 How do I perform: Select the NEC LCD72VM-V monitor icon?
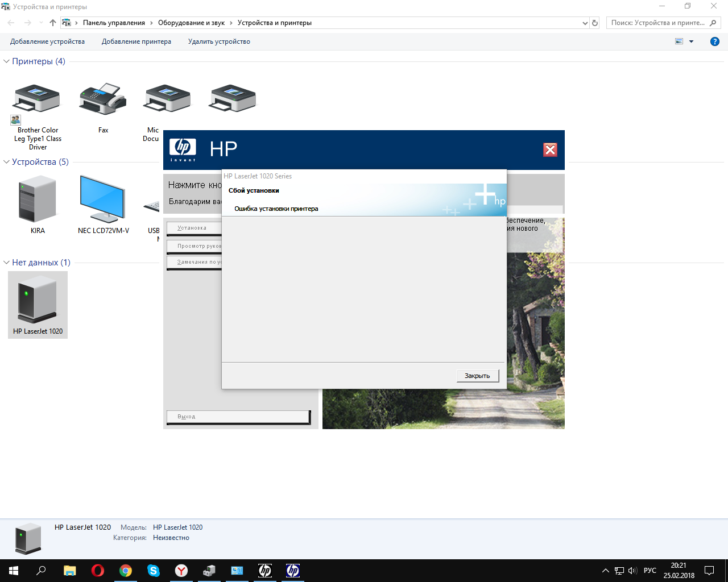tap(102, 199)
